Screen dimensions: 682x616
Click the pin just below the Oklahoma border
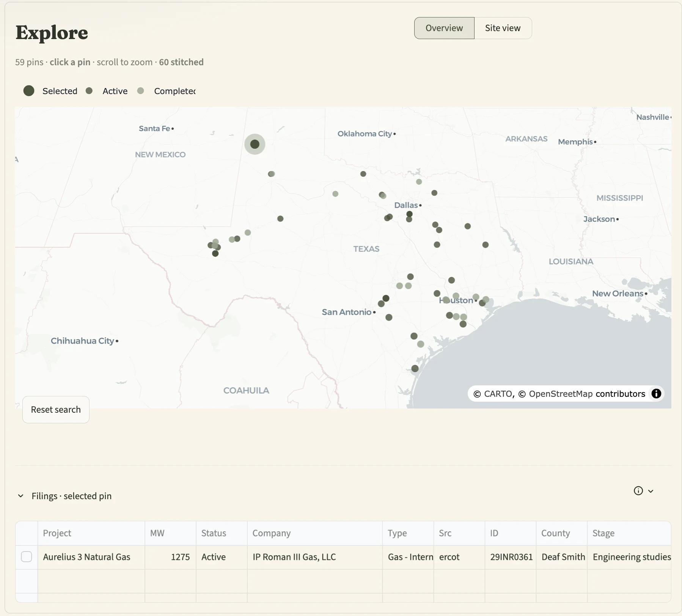(363, 174)
